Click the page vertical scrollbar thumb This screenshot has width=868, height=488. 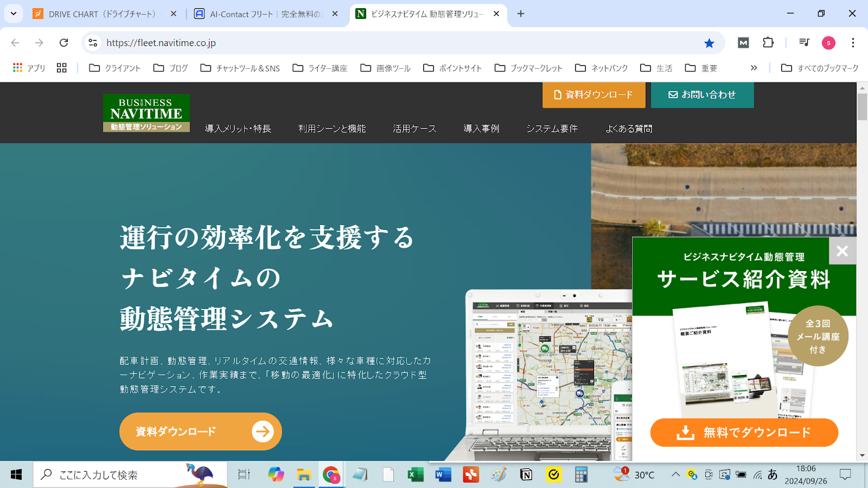(x=862, y=107)
